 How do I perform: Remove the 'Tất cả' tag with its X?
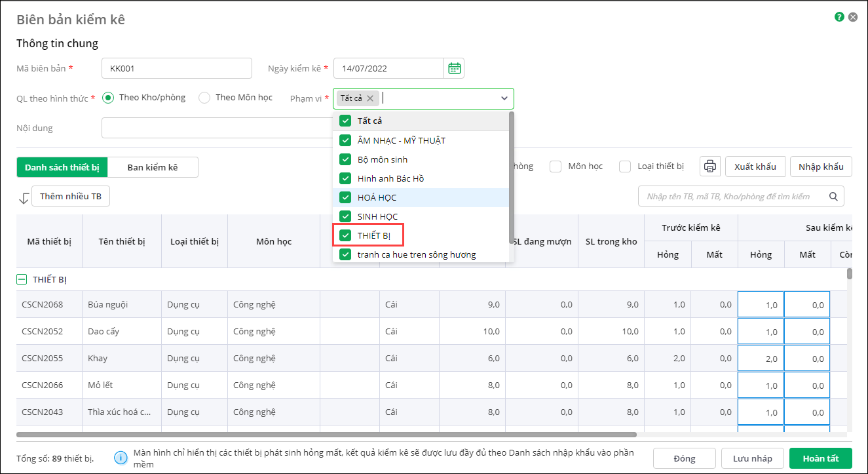click(x=370, y=98)
